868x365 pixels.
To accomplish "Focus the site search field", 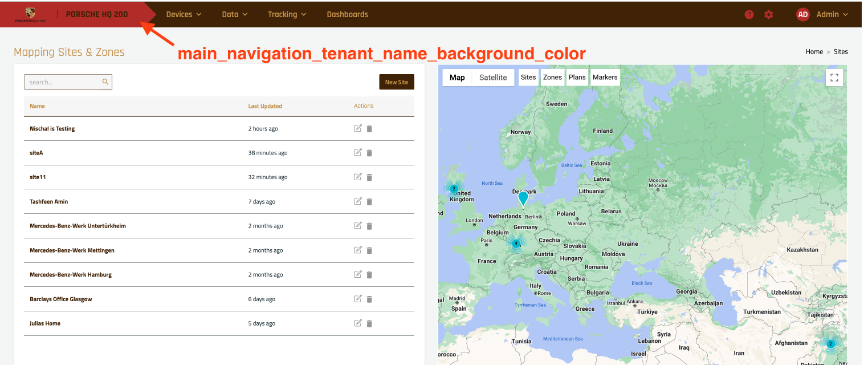I will (64, 82).
